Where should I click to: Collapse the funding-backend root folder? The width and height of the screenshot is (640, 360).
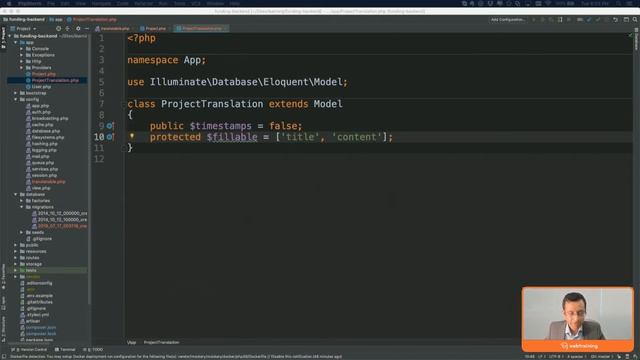[x=10, y=36]
